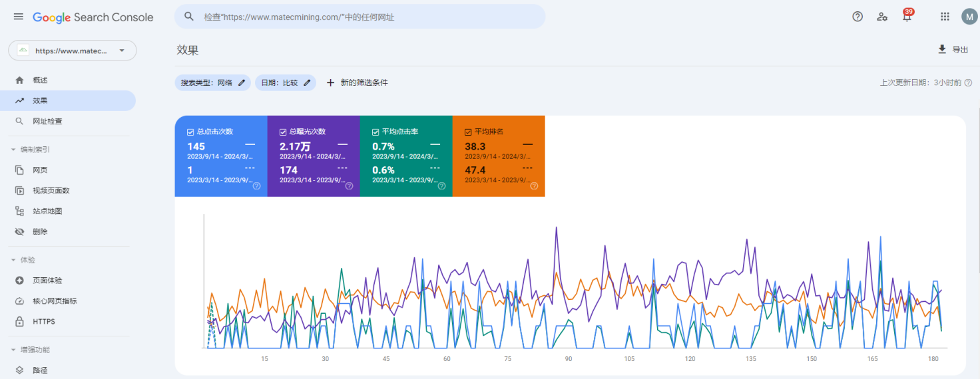Viewport: 980px width, 379px height.
Task: Click the 搜索类型：网络 filter chip
Action: click(x=213, y=82)
